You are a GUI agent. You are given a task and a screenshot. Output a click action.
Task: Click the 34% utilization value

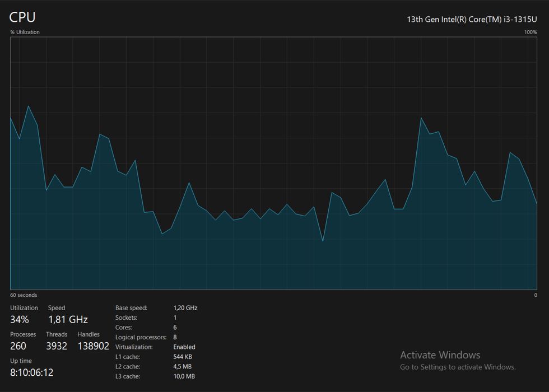pos(20,319)
